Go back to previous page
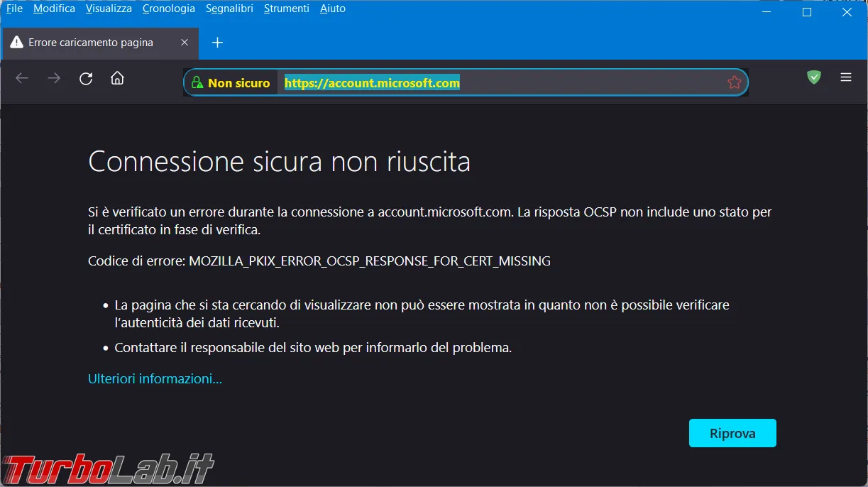Viewport: 868px width, 487px height. click(x=22, y=78)
